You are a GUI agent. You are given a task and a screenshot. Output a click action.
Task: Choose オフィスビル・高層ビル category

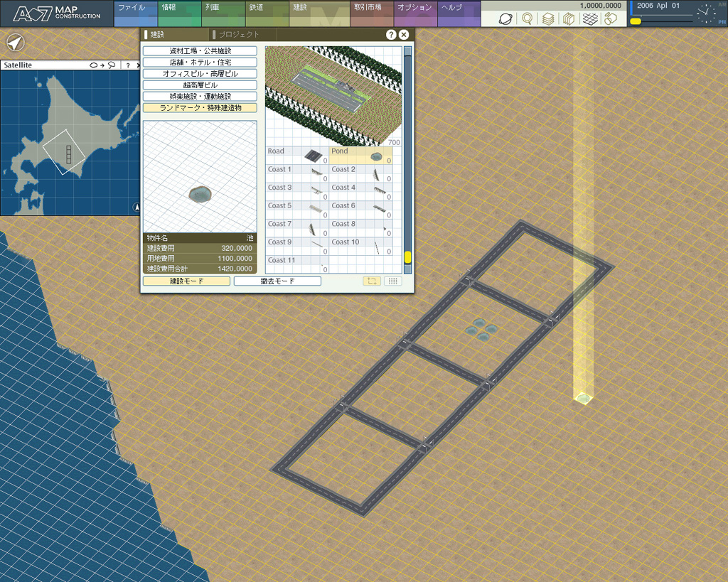200,74
